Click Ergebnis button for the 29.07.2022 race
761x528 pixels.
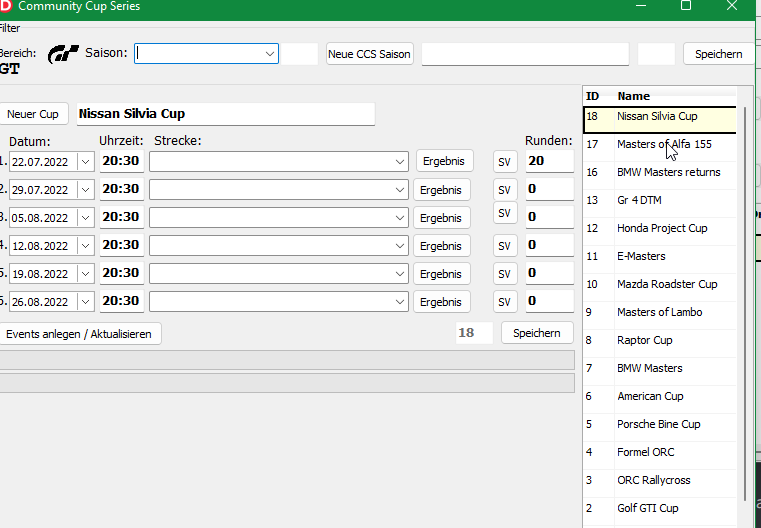pos(443,189)
